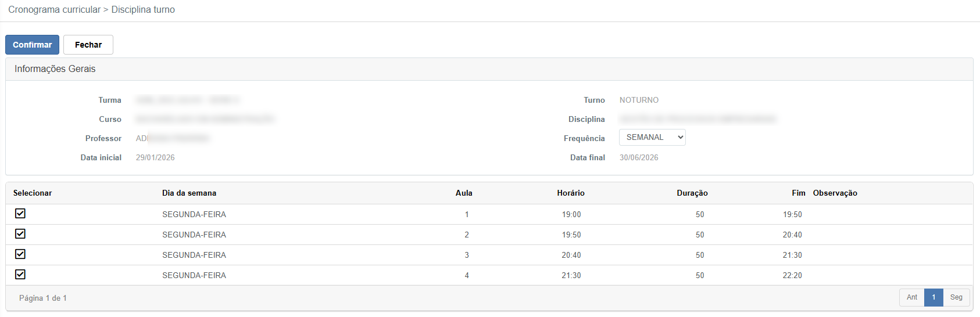Click the Duração column header
This screenshot has height=317, width=980.
click(692, 193)
